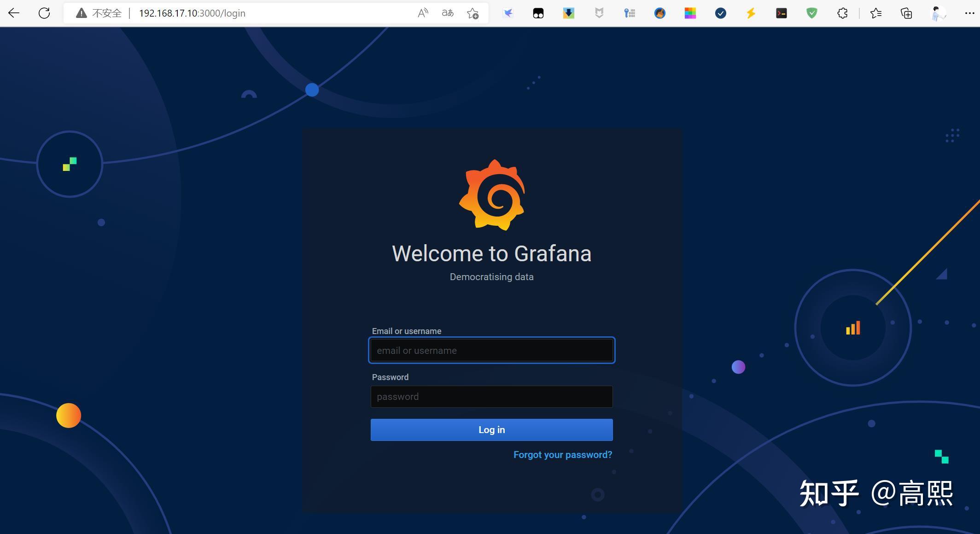
Task: Open the Forgot your password link
Action: 563,455
